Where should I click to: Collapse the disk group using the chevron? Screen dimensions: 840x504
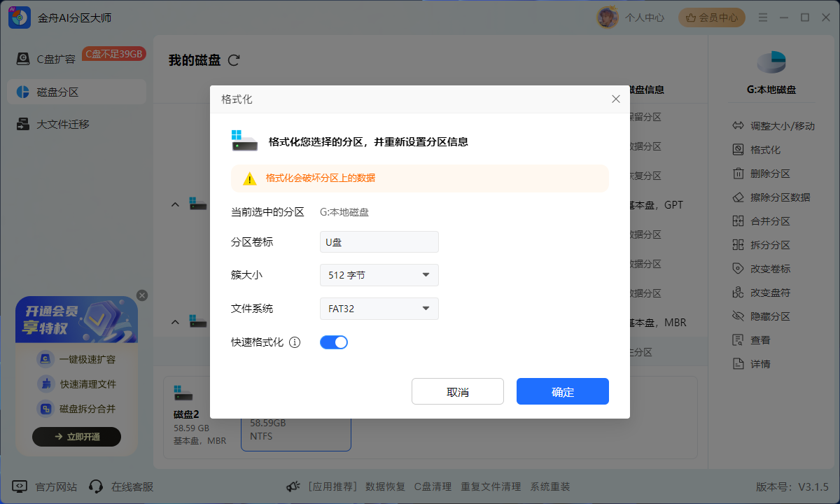pyautogui.click(x=175, y=204)
